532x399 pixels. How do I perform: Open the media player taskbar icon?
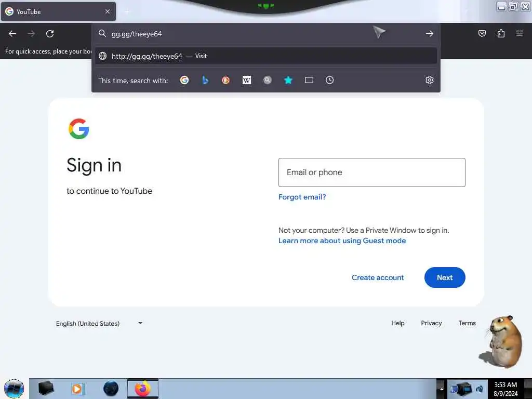[77, 389]
